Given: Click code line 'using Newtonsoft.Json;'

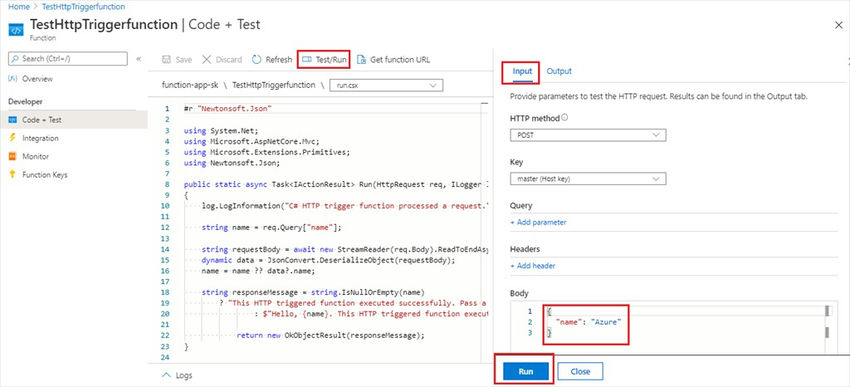Looking at the screenshot, I should point(231,162).
